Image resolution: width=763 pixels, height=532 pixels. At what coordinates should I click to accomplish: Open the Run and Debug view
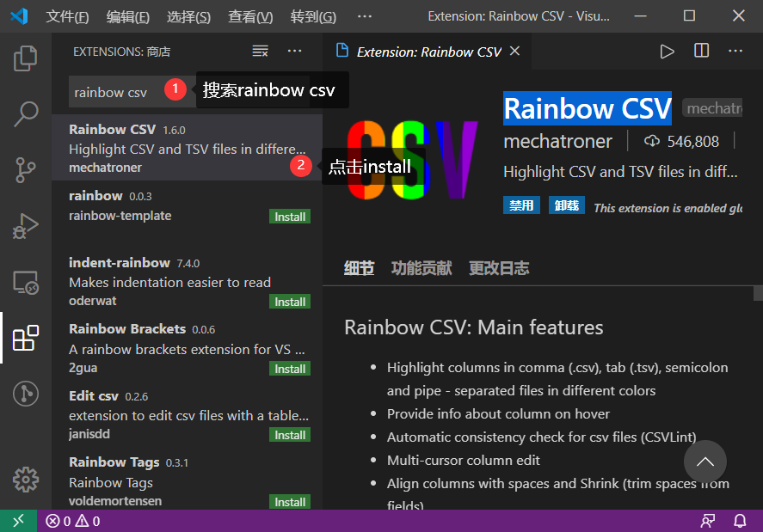(26, 226)
